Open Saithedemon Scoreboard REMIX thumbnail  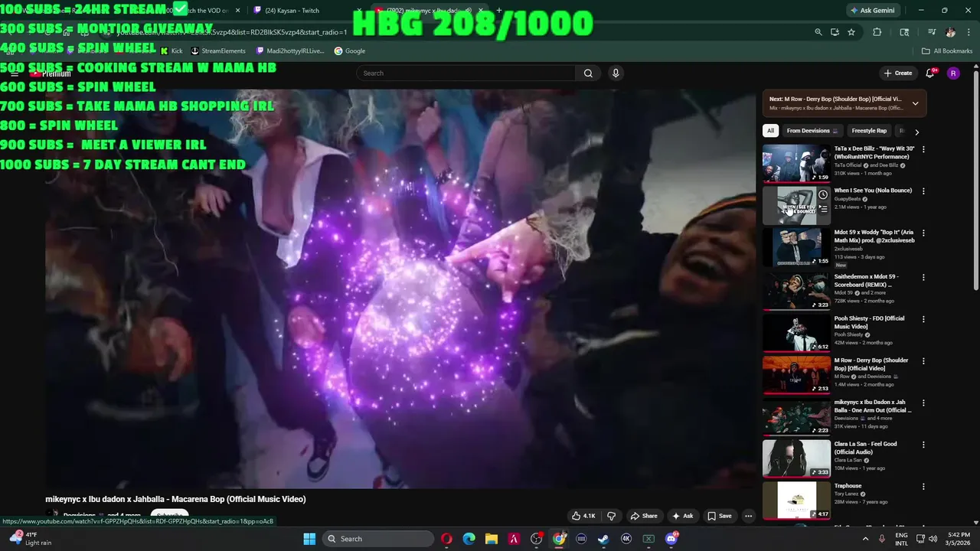pos(796,290)
